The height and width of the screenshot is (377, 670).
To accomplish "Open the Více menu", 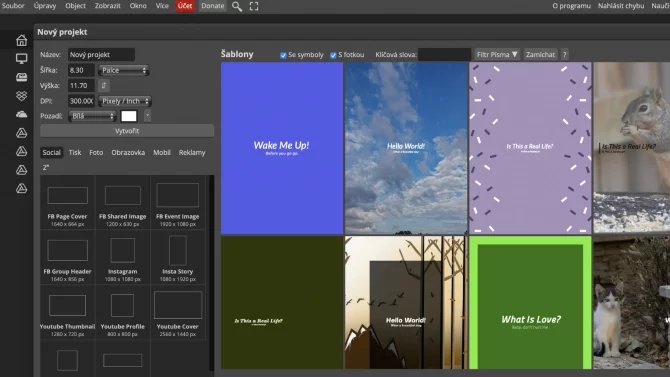I will tap(162, 6).
